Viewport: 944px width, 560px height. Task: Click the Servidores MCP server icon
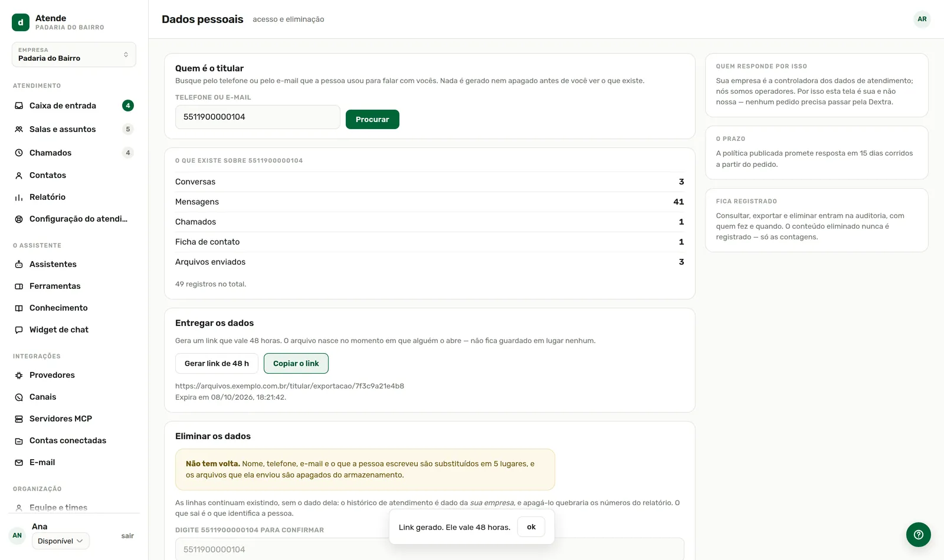click(x=19, y=419)
